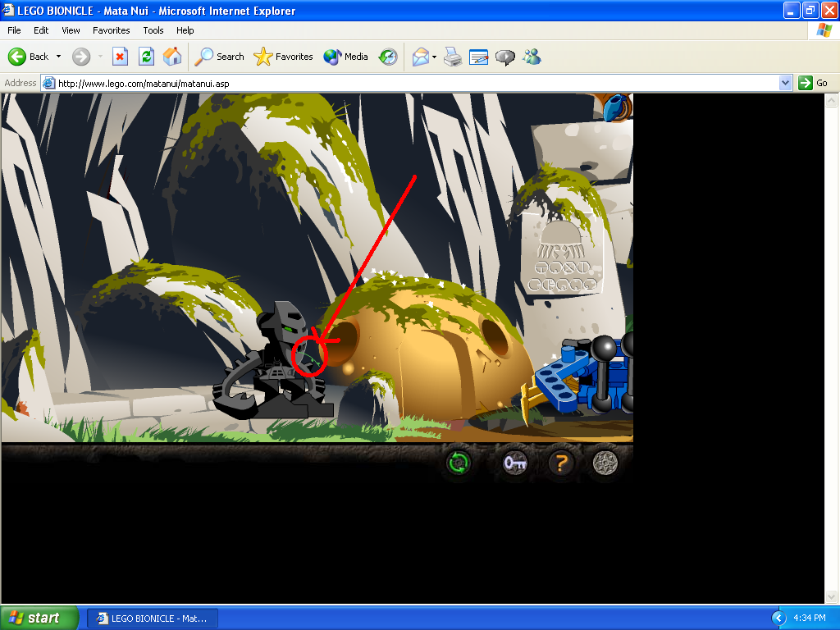This screenshot has width=840, height=630.
Task: Click the greyed Forward arrow button
Action: tap(81, 57)
